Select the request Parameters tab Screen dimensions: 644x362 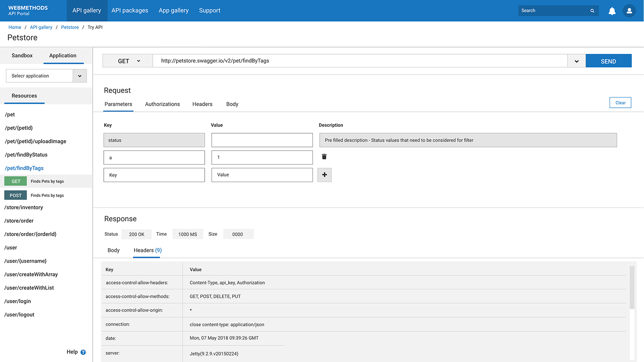tap(118, 104)
